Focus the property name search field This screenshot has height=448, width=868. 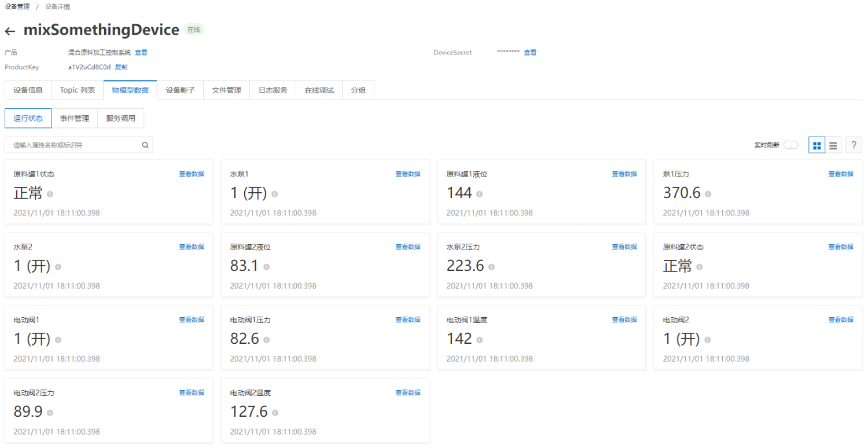[x=79, y=145]
